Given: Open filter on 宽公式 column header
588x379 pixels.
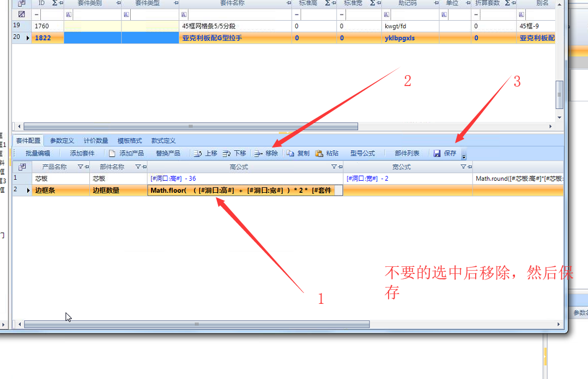Looking at the screenshot, I should (x=463, y=167).
